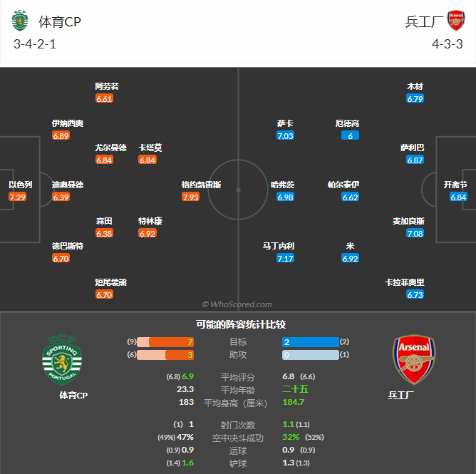Select the 7.29 rating badge under 以色列
The width and height of the screenshot is (476, 474).
click(x=18, y=197)
